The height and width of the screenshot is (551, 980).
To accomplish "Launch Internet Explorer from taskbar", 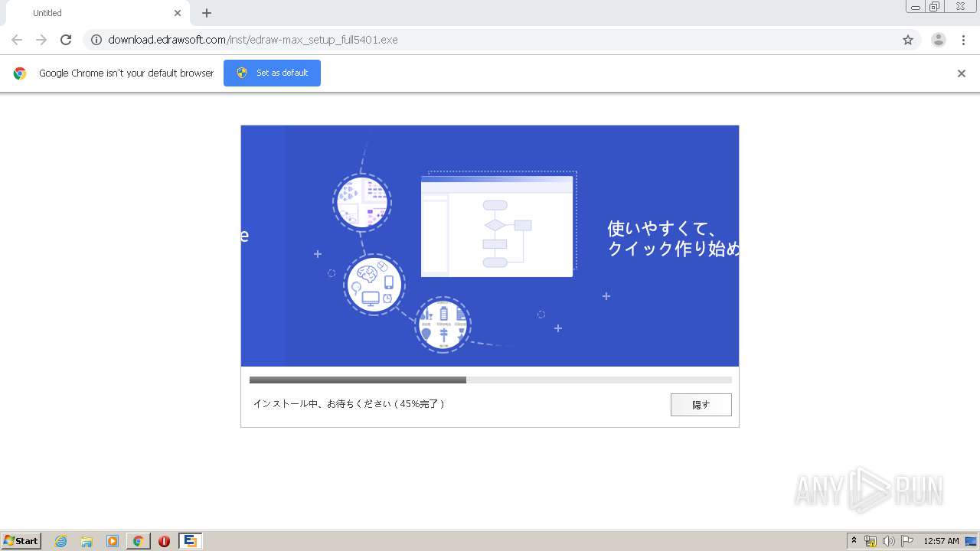I will (x=60, y=541).
